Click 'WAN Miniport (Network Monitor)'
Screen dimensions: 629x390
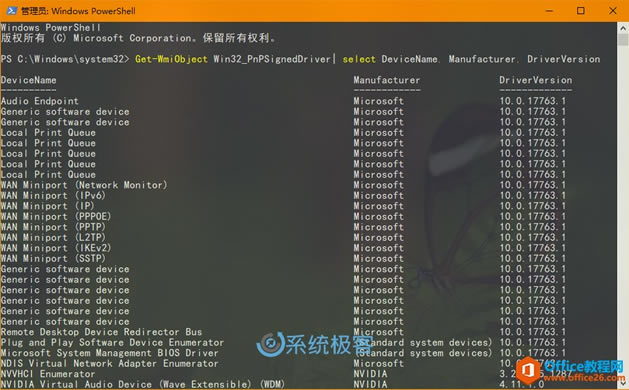84,185
